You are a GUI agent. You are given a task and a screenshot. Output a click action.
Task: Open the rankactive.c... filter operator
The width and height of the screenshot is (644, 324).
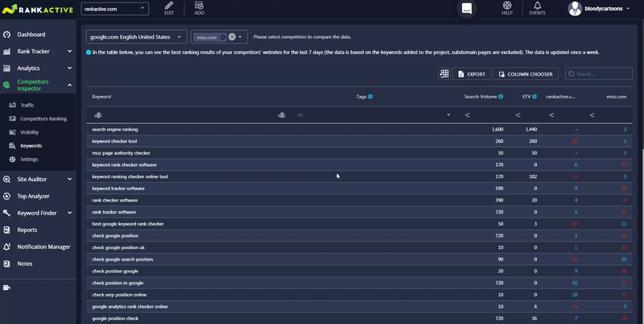click(x=551, y=115)
